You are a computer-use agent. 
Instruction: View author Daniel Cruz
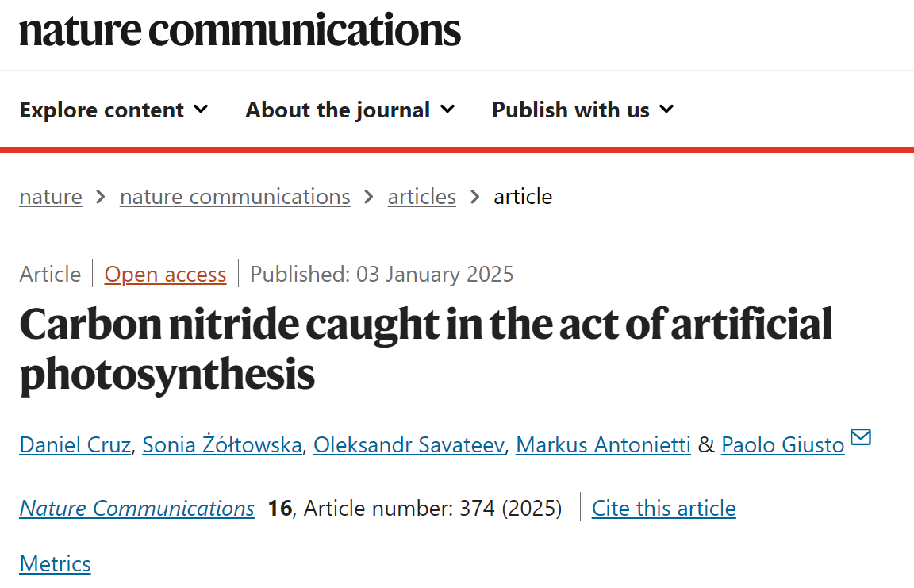point(75,444)
